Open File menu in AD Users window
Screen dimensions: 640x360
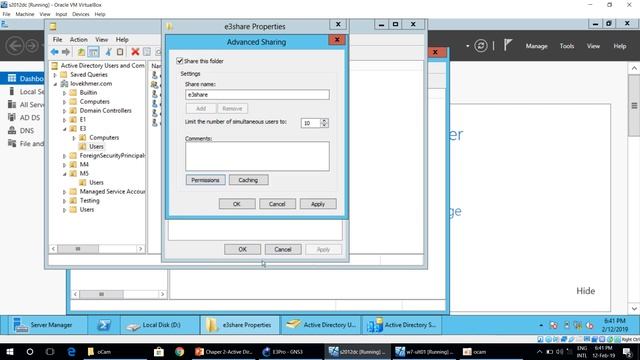[x=58, y=40]
